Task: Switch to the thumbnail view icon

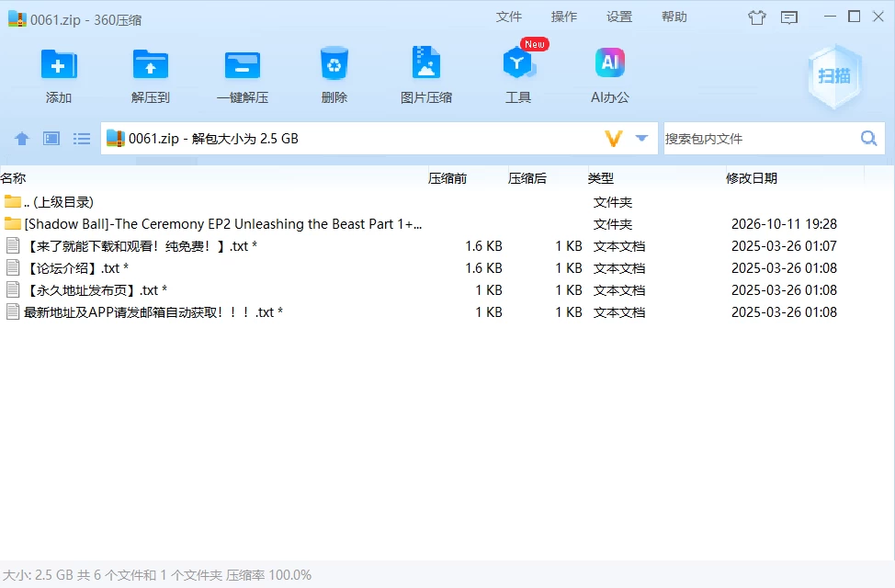Action: coord(51,139)
